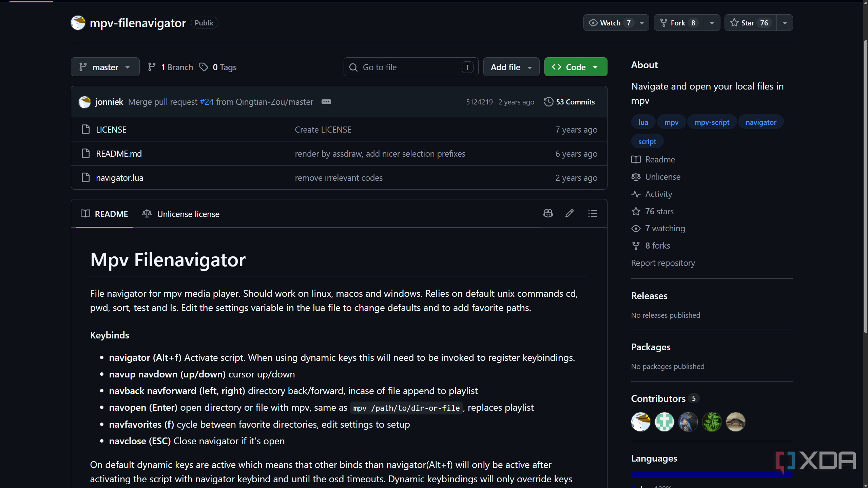Open the 'remove irrelevant codes' commit message
The width and height of the screenshot is (868, 488).
coord(339,178)
